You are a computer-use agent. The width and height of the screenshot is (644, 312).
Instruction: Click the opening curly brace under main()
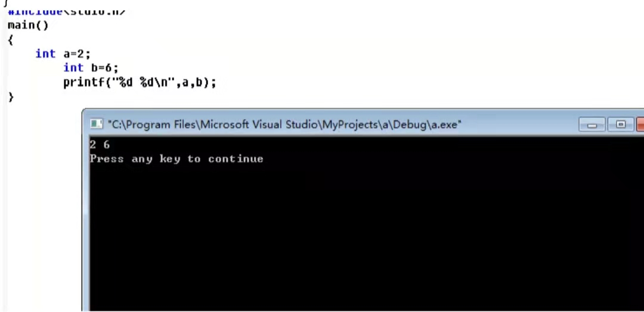coord(11,40)
